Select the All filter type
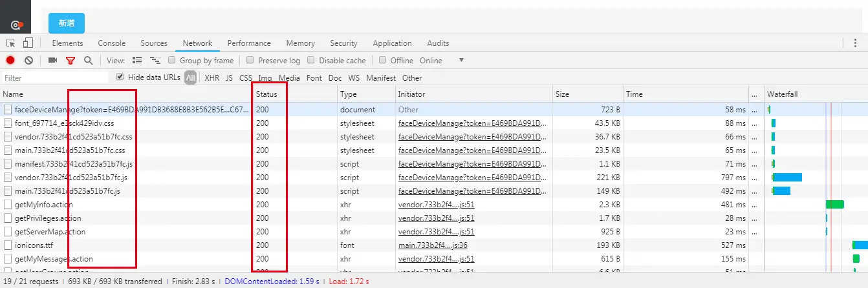 190,78
